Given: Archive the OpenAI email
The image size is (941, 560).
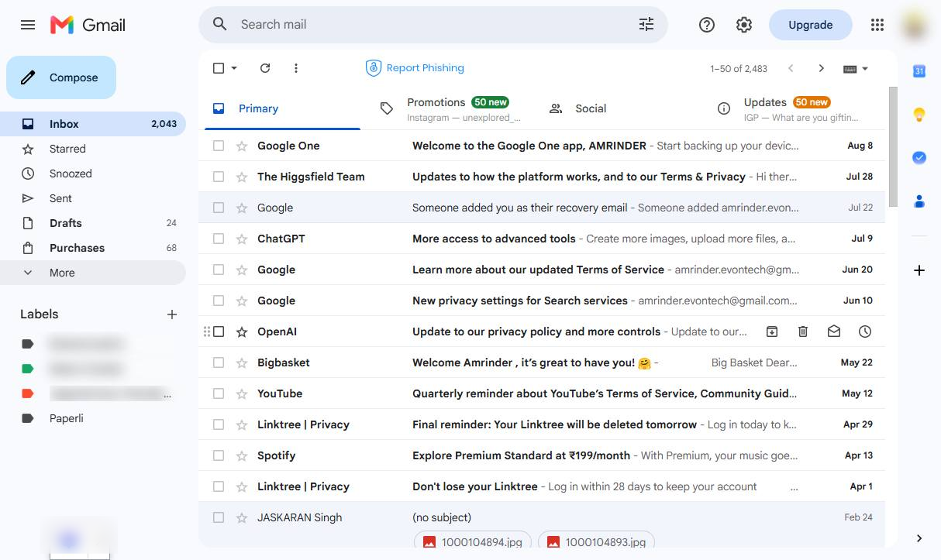Looking at the screenshot, I should pyautogui.click(x=772, y=332).
